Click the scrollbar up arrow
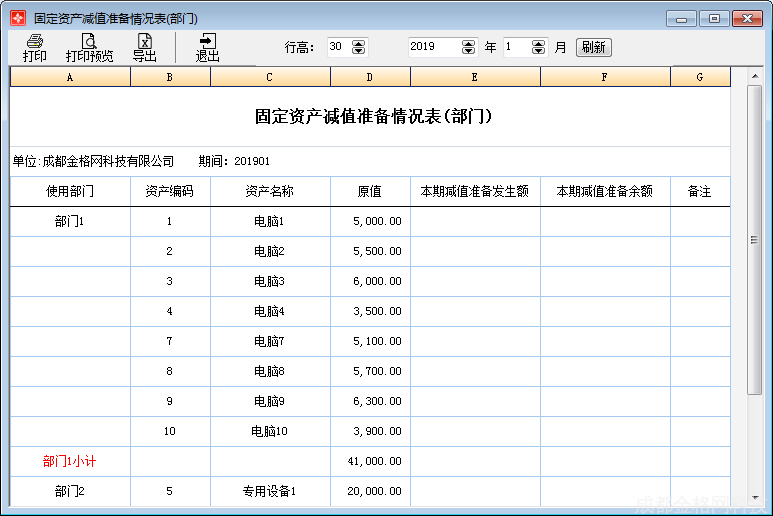773x516 pixels. 755,75
